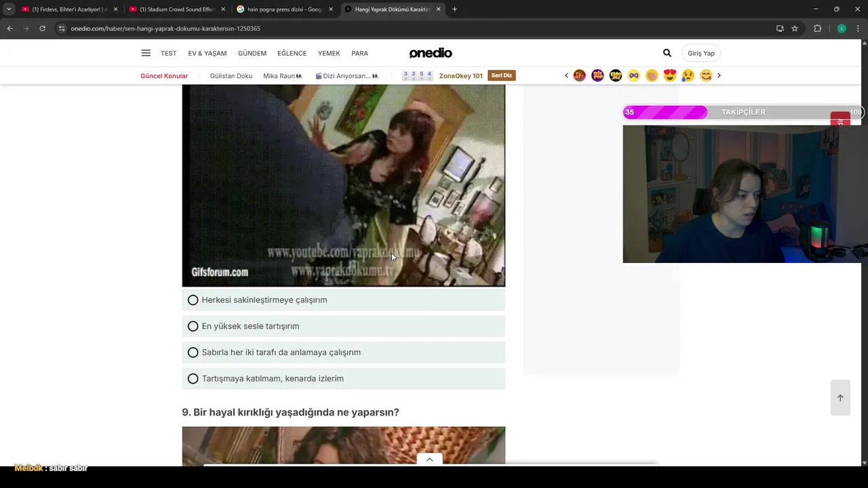The width and height of the screenshot is (868, 488).
Task: Click the yummy face emoji icon
Action: 706,76
